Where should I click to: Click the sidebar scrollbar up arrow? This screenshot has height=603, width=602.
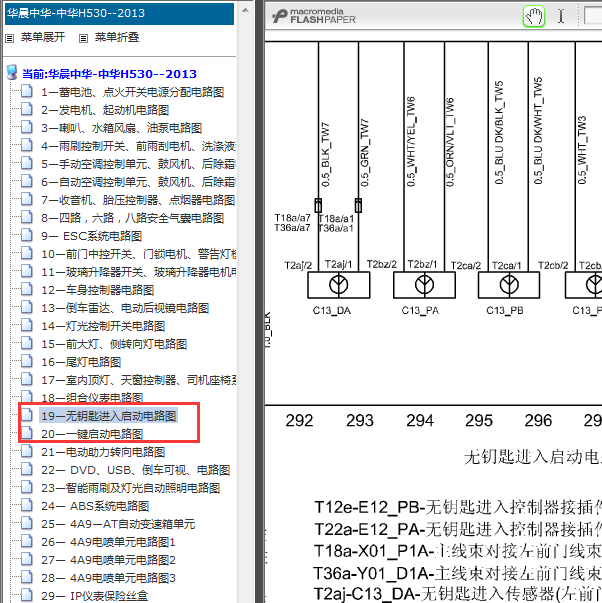[x=245, y=10]
